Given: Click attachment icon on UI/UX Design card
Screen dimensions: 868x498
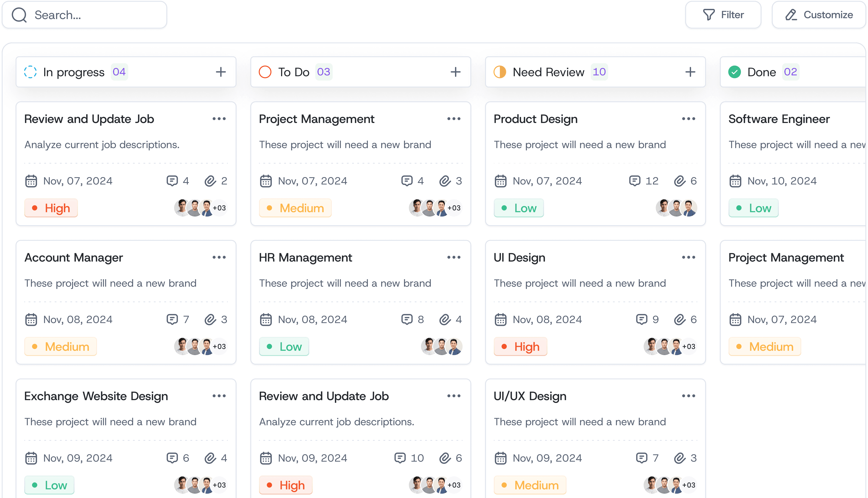Looking at the screenshot, I should pyautogui.click(x=680, y=458).
